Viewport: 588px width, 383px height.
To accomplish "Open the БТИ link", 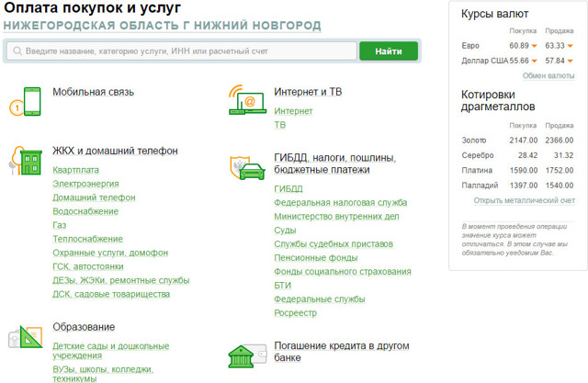I will [x=282, y=286].
